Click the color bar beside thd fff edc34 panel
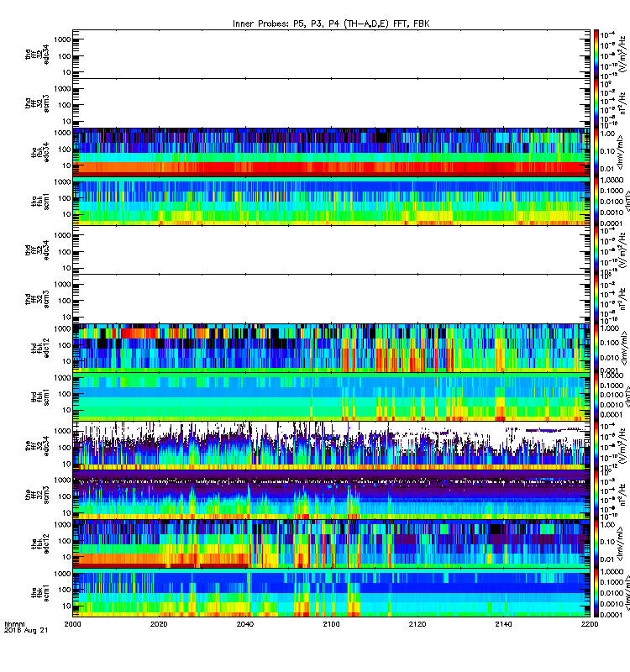The width and height of the screenshot is (630, 672). coord(596,250)
